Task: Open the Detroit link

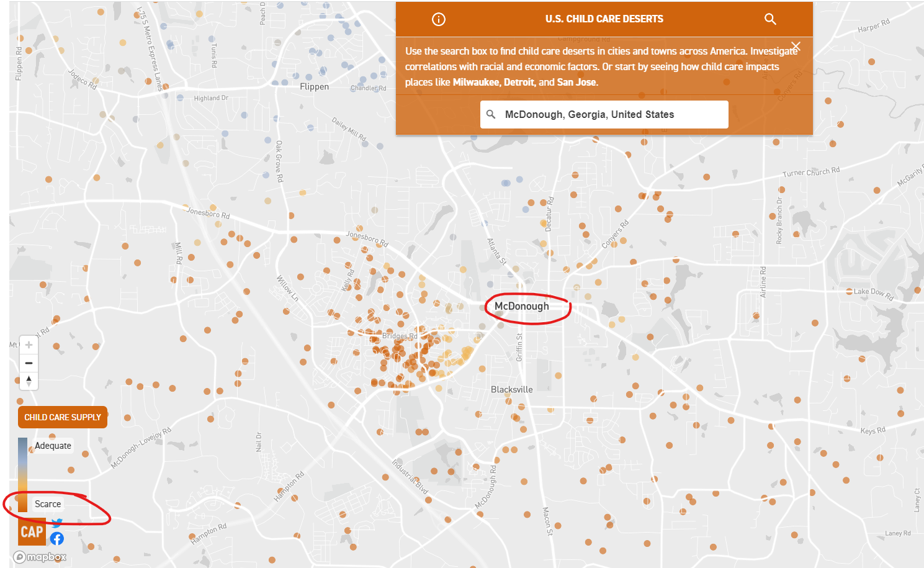Action: (x=519, y=82)
